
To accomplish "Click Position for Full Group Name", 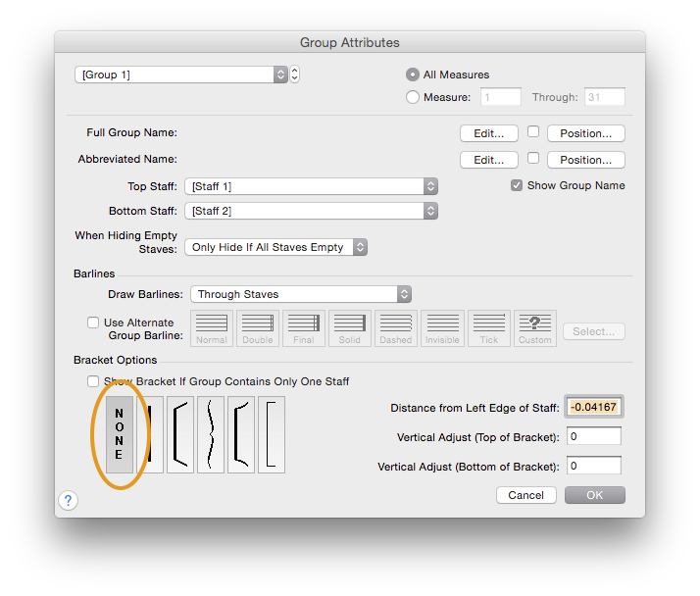I will pos(585,133).
